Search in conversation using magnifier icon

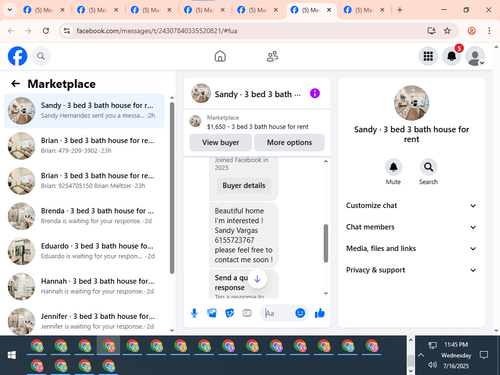point(428,167)
